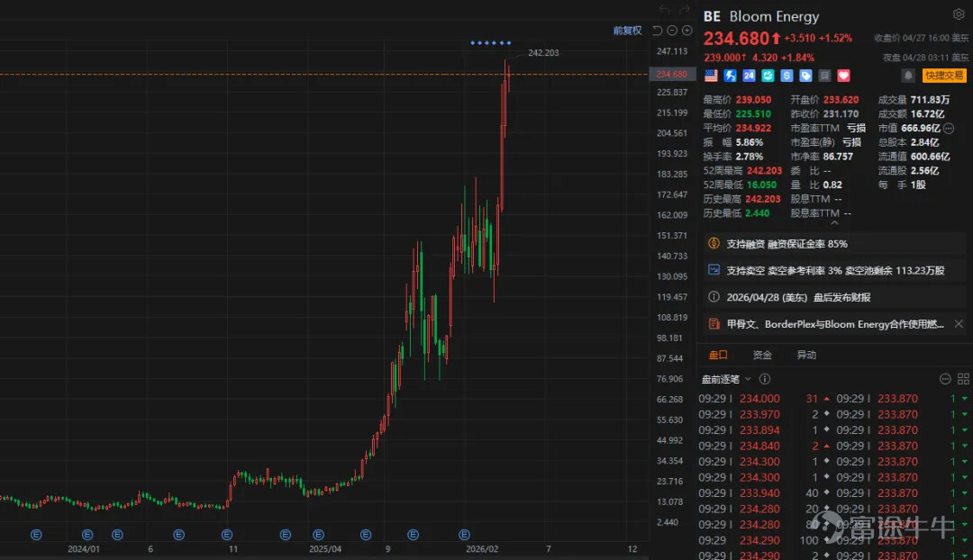This screenshot has height=560, width=973.
Task: Click the US flag market icon
Action: [711, 76]
